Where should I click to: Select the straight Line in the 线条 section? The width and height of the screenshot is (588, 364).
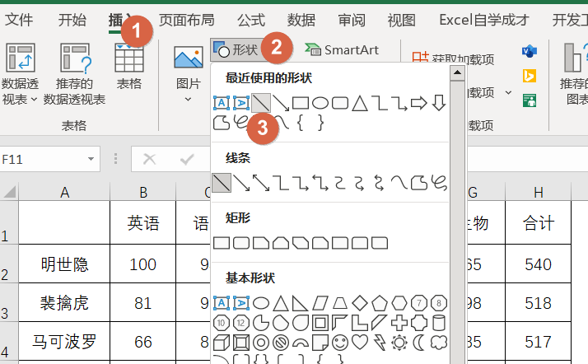[x=222, y=183]
